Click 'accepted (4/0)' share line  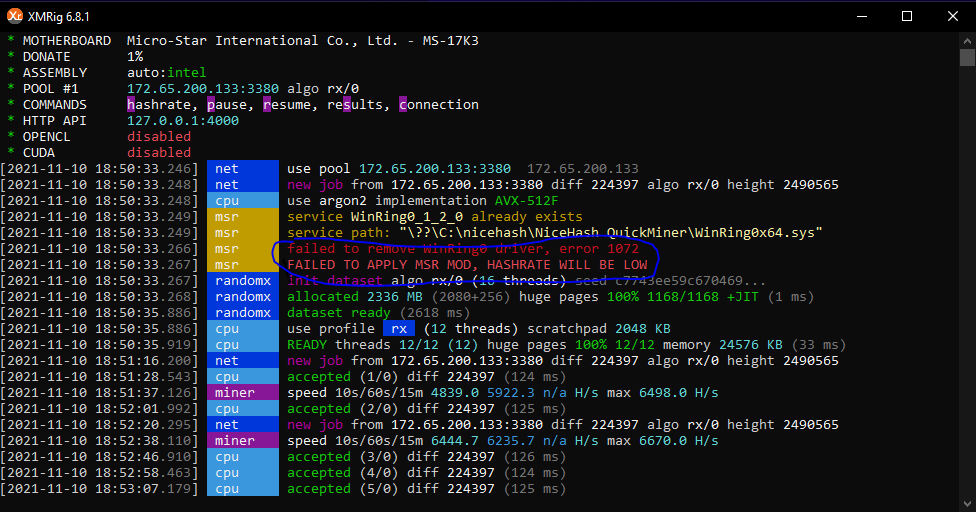[x=426, y=473]
